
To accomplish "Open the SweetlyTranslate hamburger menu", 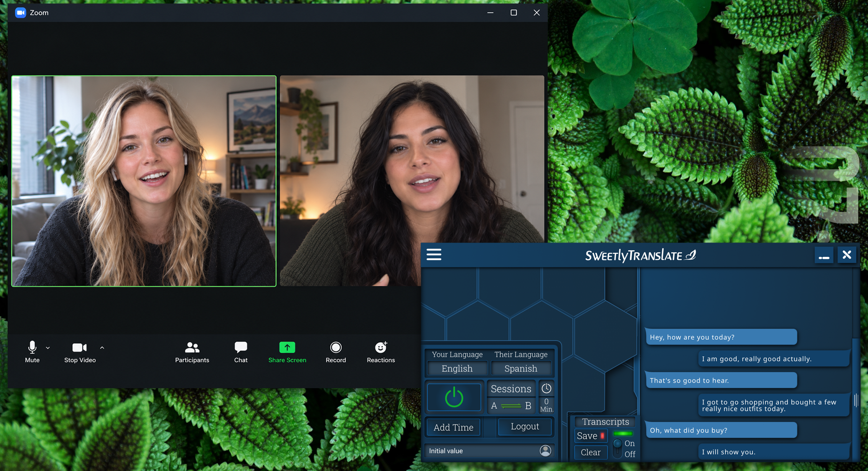I will coord(434,254).
